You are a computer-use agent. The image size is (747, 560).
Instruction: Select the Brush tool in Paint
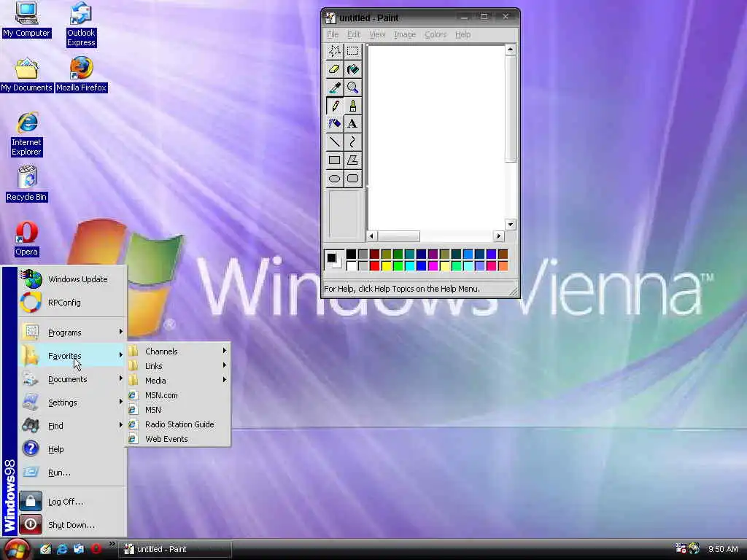(x=352, y=106)
